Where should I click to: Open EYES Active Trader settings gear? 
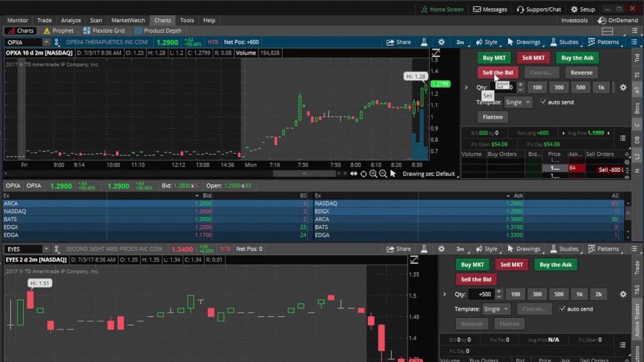pos(623,294)
